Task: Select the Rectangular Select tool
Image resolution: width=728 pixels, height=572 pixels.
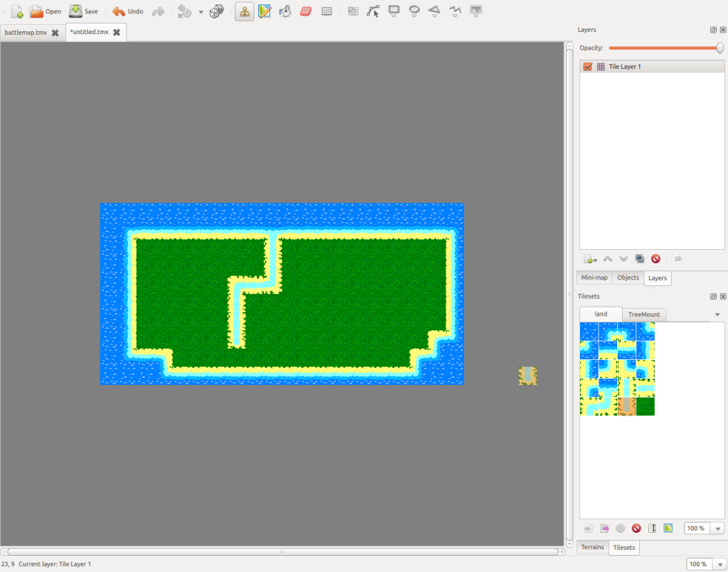Action: [327, 11]
